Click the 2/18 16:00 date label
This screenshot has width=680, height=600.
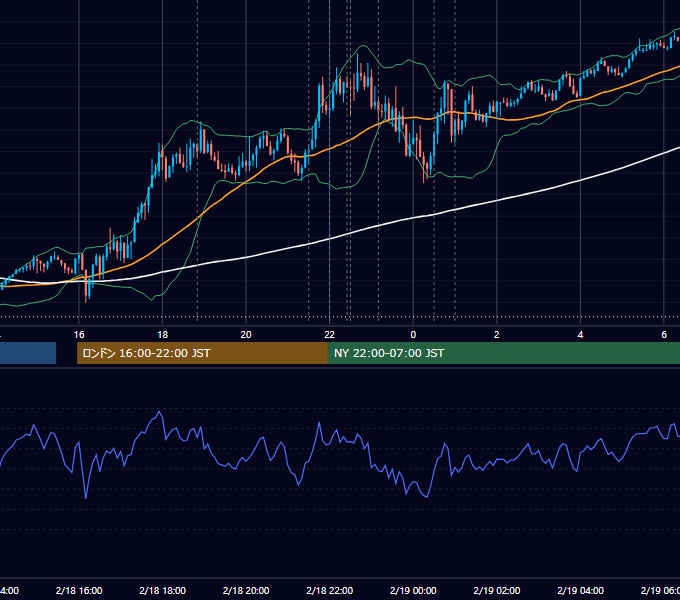79,590
